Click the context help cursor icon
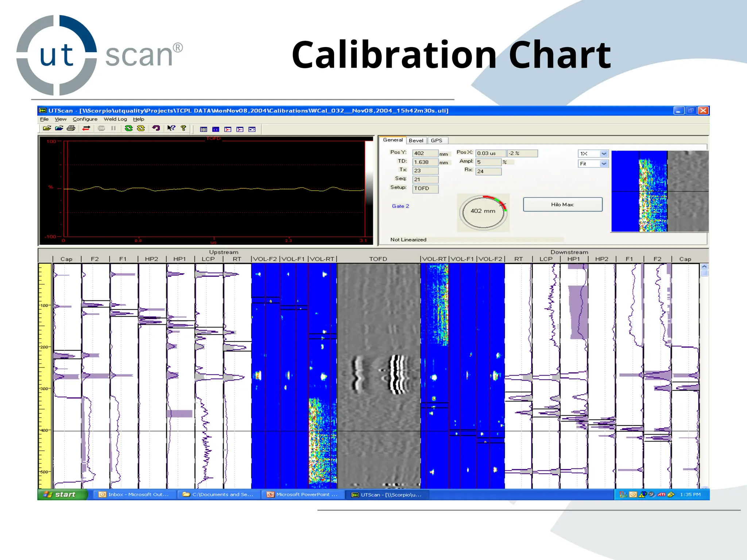The image size is (747, 560). pos(171,128)
